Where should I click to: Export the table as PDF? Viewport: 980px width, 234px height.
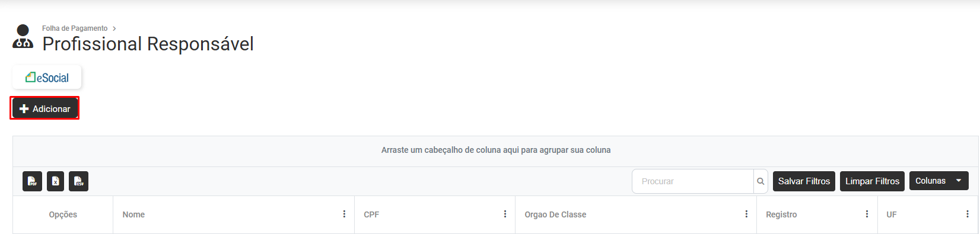point(32,181)
